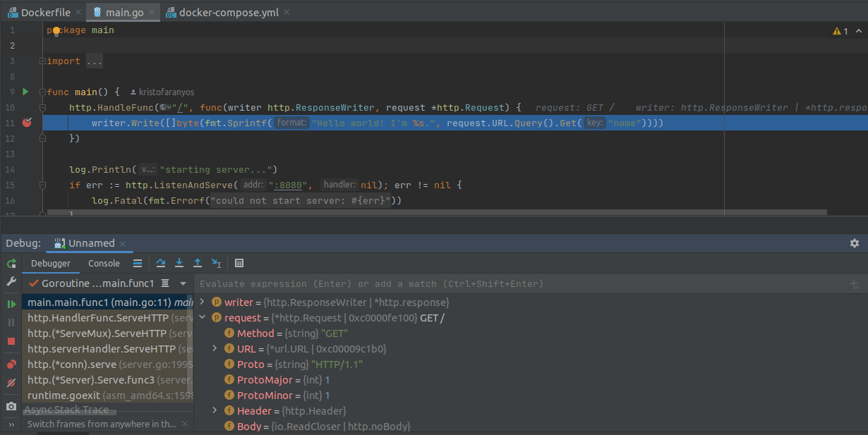Screen dimensions: 868x435
Task: Dismiss the Switch frames notification
Action: tap(185, 426)
